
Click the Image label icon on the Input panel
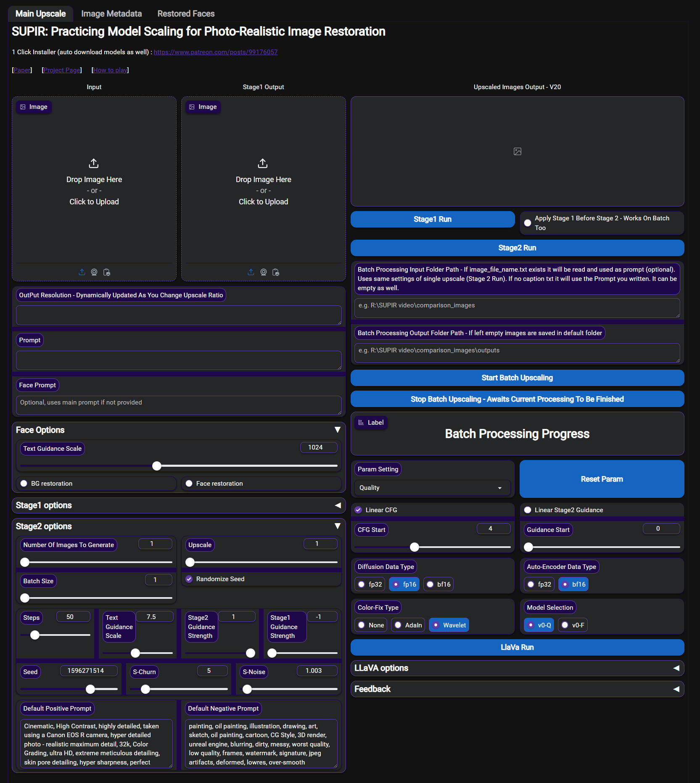coord(23,107)
